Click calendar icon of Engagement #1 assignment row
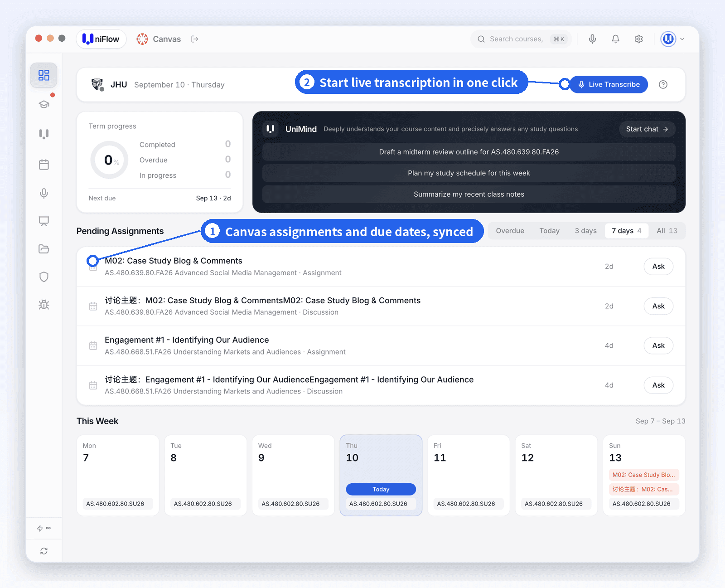This screenshot has height=588, width=725. (x=93, y=345)
